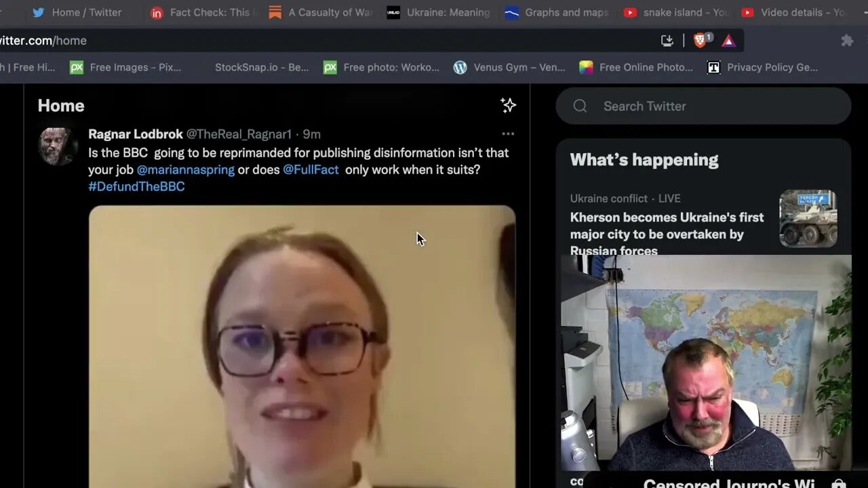The width and height of the screenshot is (868, 488).
Task: Click the Twitter bird favicon on first tab
Action: (39, 12)
